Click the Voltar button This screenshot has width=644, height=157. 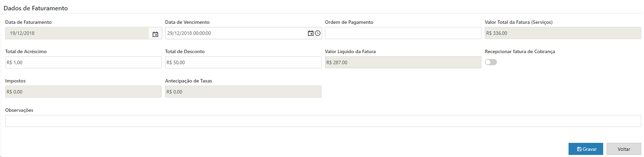click(x=624, y=149)
